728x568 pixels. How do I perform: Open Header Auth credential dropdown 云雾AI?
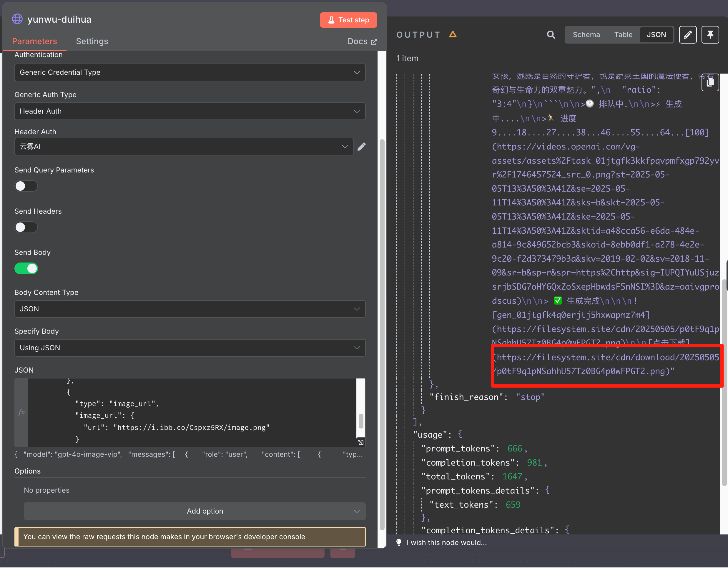(x=184, y=146)
